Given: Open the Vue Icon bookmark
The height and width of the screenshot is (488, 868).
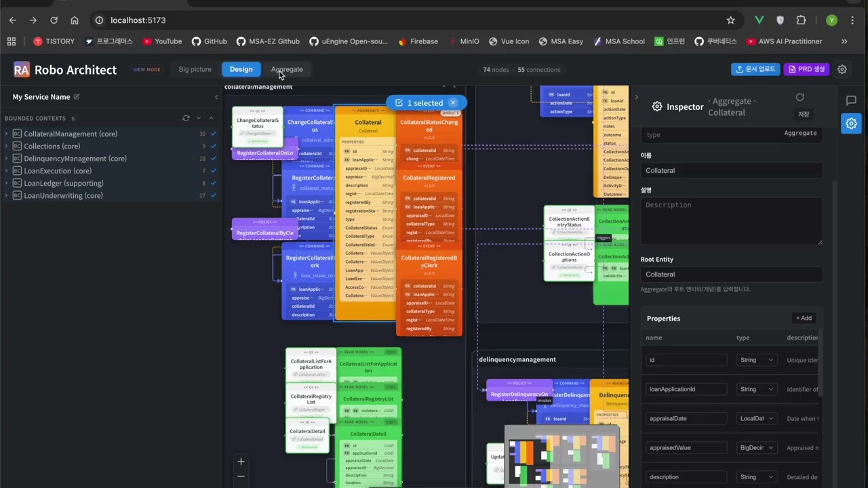Looking at the screenshot, I should tap(509, 41).
